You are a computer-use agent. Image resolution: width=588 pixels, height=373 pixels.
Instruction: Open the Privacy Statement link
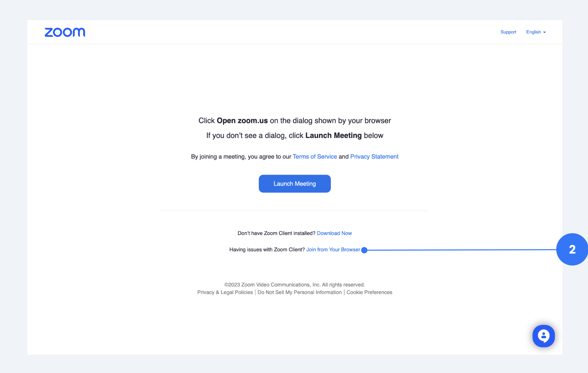pos(374,157)
